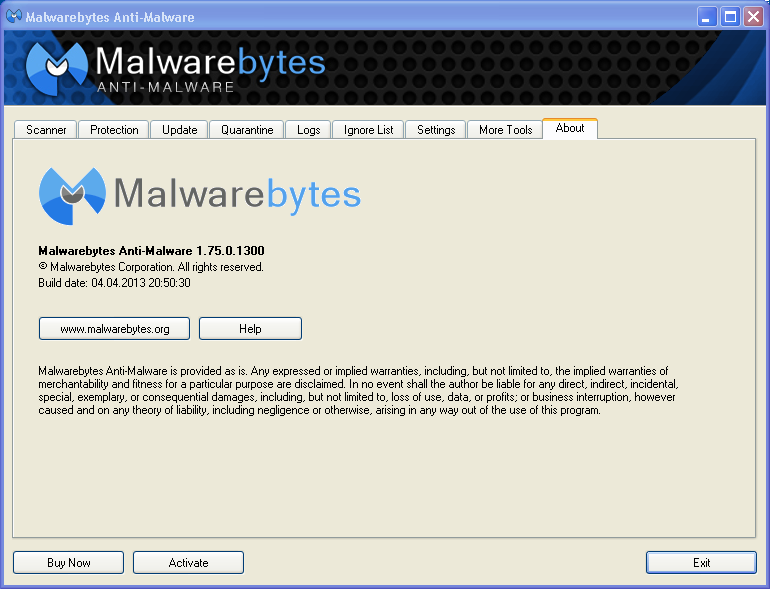The image size is (770, 589).
Task: Maximize the Malwarebytes window
Action: (x=730, y=17)
